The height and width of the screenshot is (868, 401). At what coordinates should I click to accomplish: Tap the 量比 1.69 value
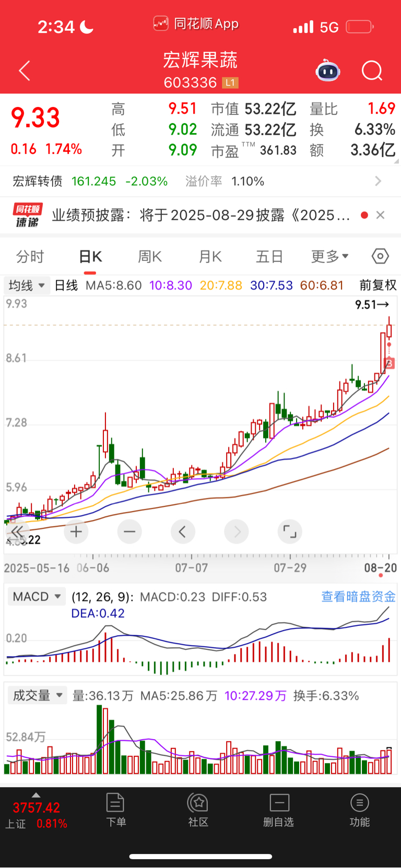tap(352, 109)
